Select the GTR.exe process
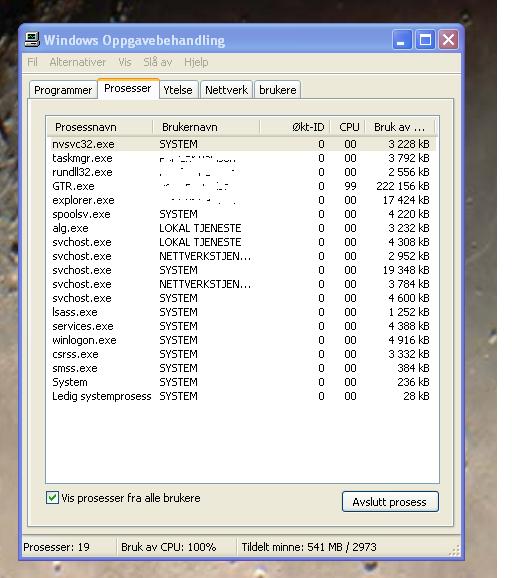This screenshot has width=512, height=578. click(x=242, y=186)
